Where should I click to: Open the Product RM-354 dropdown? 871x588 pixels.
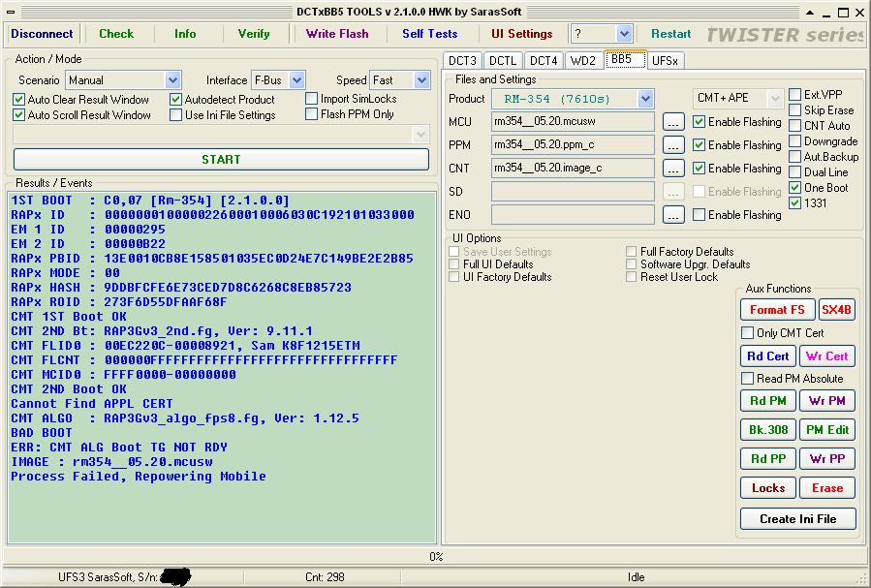[x=645, y=99]
